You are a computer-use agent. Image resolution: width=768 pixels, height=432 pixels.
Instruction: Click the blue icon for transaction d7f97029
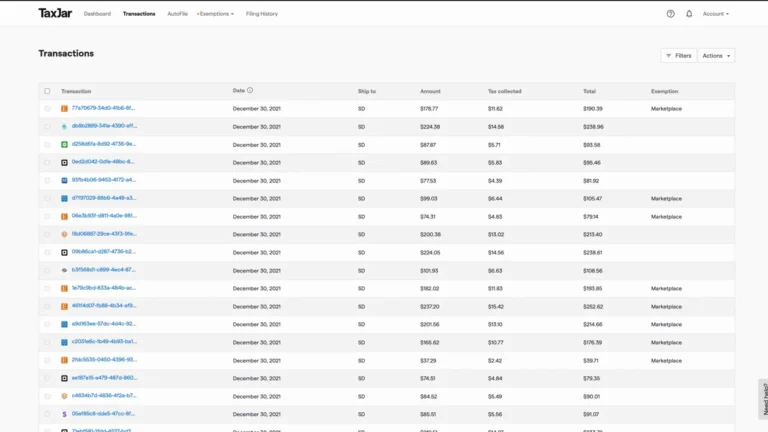point(64,198)
